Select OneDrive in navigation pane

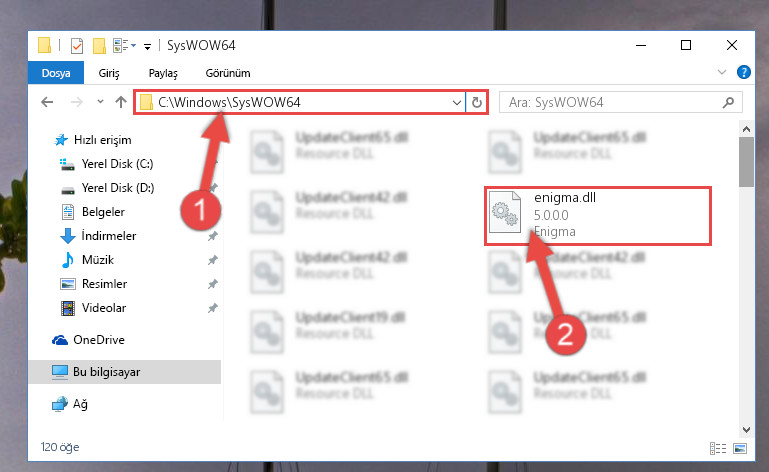(x=99, y=340)
